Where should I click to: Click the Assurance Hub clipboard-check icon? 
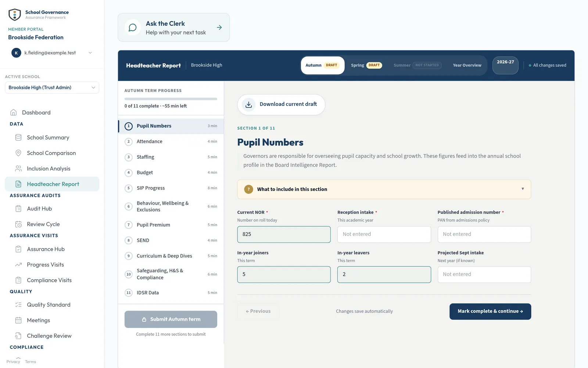(18, 249)
